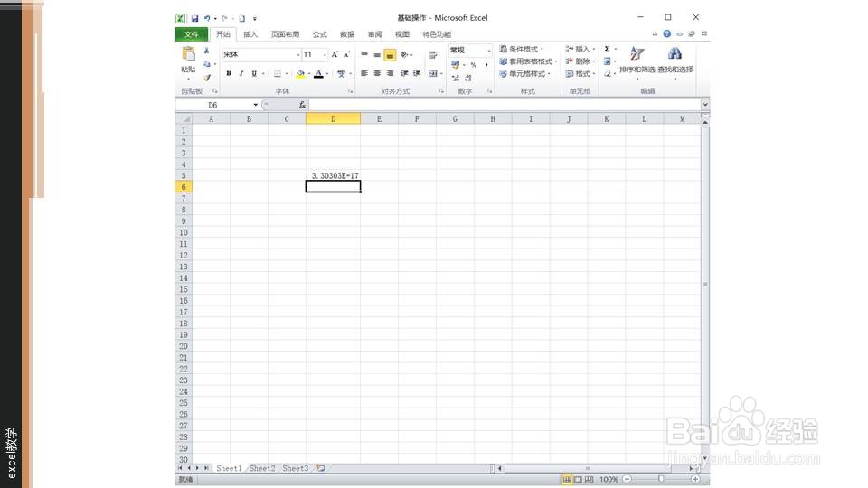This screenshot has width=868, height=488.
Task: Click the Decrease Decimal icon
Action: tap(467, 78)
